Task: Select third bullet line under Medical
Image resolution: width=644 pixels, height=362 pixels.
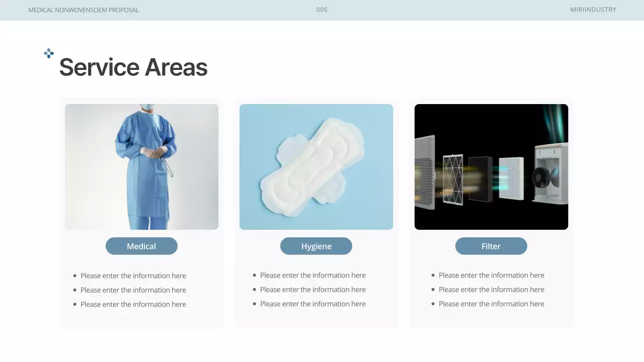Action: [x=133, y=305]
